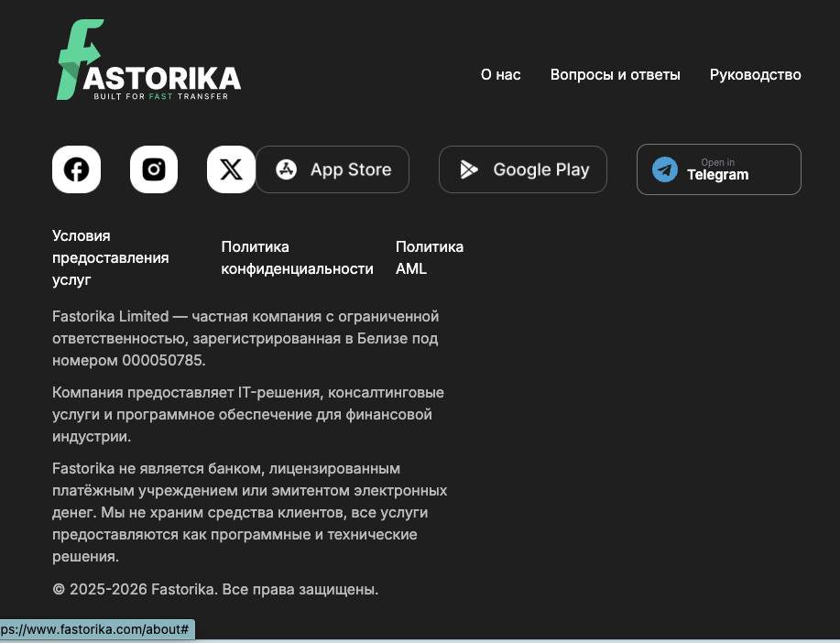
Task: Open the X (Twitter) social icon
Action: coord(231,169)
